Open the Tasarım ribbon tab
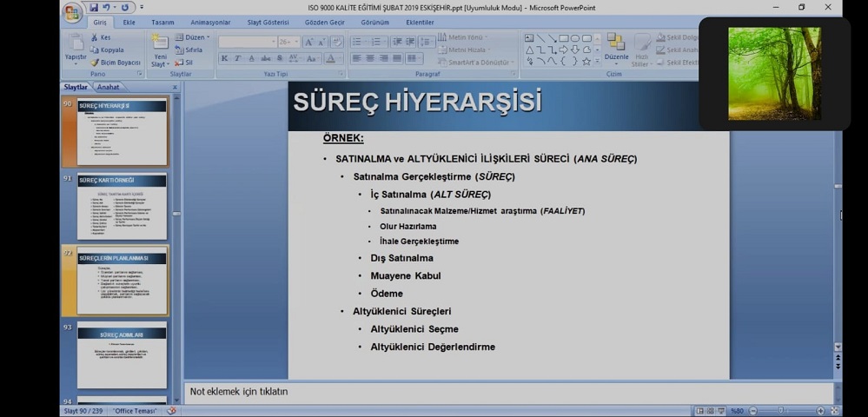Screen dimensions: 868x417 point(162,22)
